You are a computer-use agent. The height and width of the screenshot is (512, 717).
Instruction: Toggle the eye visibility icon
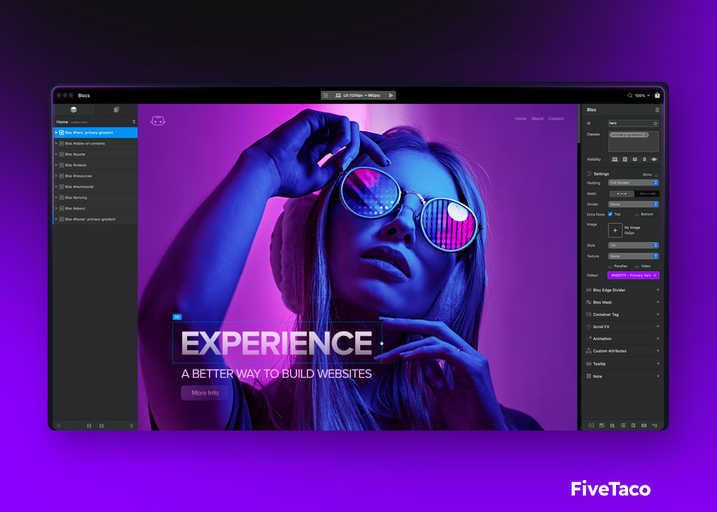[x=654, y=160]
